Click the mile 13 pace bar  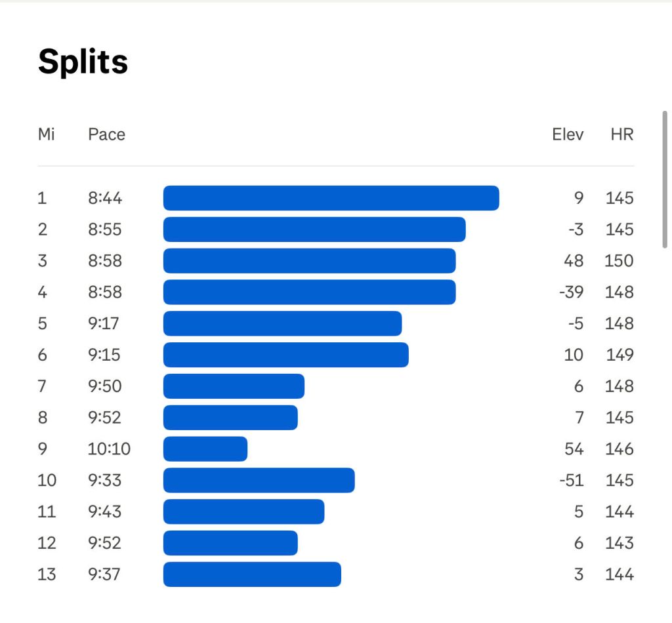point(252,574)
